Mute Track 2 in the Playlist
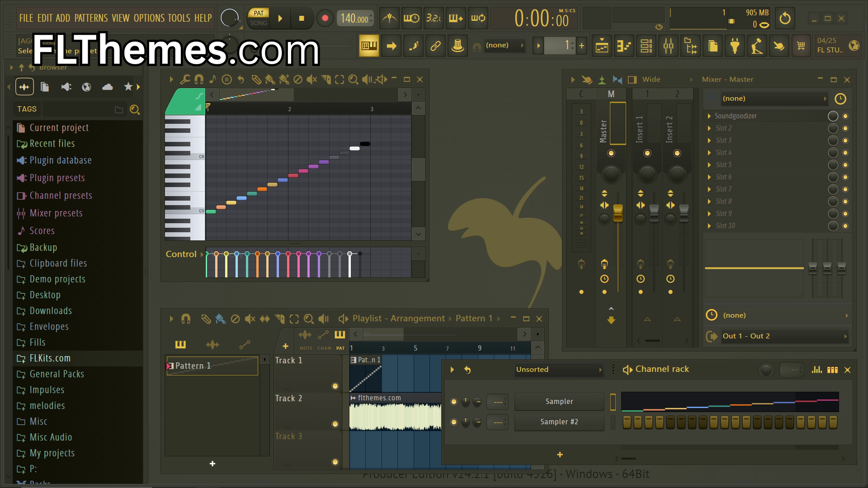868x488 pixels. (335, 424)
